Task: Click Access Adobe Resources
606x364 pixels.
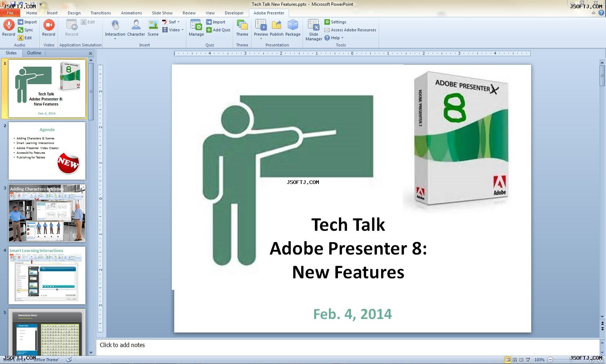Action: pyautogui.click(x=350, y=30)
